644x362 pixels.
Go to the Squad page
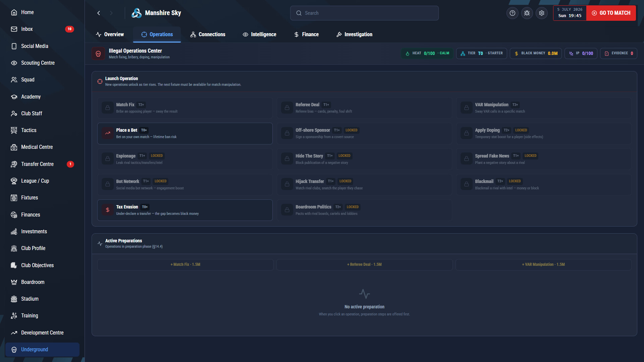pyautogui.click(x=42, y=80)
